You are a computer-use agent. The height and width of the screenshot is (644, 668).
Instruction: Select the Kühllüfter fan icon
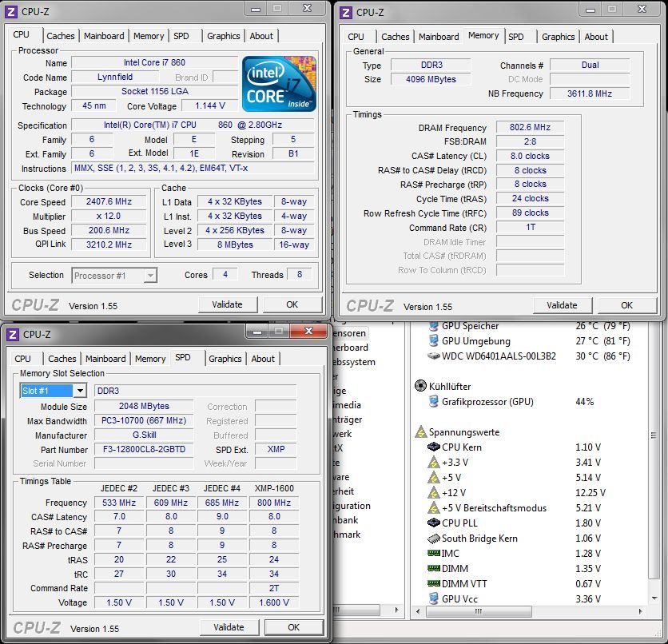click(x=420, y=386)
